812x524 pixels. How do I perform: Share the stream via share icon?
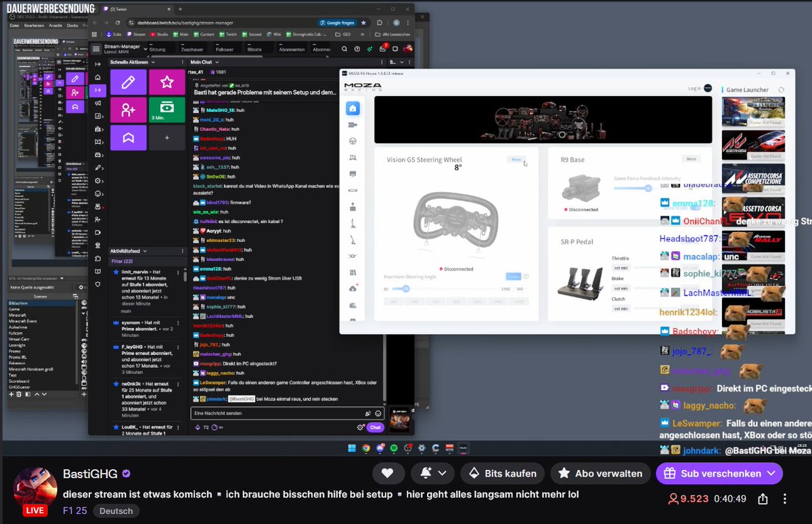click(x=763, y=499)
